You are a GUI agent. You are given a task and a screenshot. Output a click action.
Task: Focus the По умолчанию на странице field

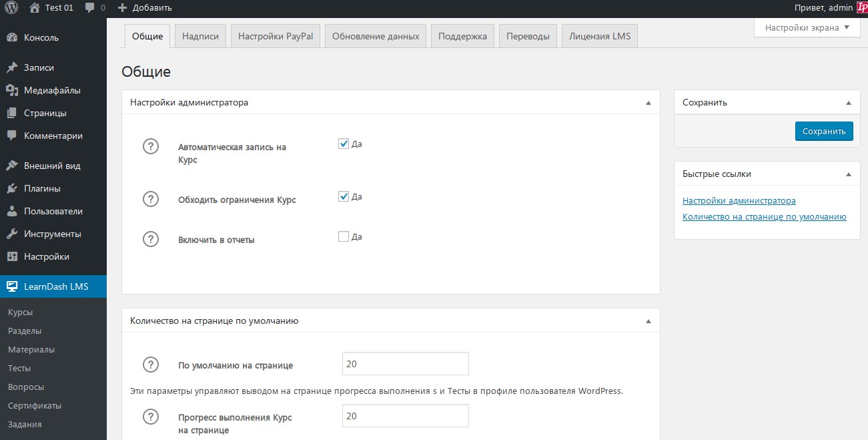(x=405, y=364)
